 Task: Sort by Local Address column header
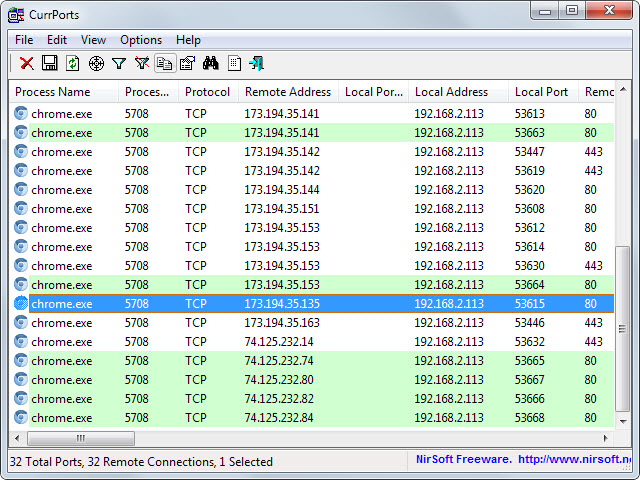pos(458,92)
